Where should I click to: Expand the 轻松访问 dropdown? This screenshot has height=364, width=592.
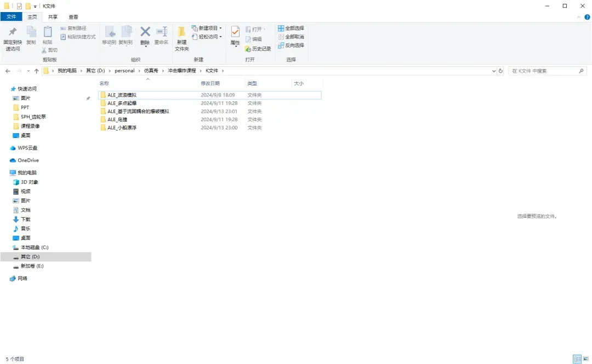[220, 37]
